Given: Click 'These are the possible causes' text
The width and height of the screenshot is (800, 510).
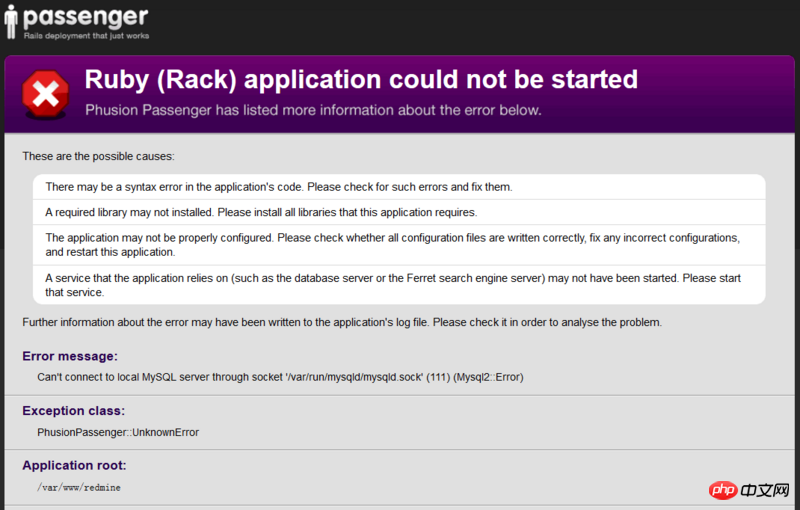Looking at the screenshot, I should click(x=98, y=156).
